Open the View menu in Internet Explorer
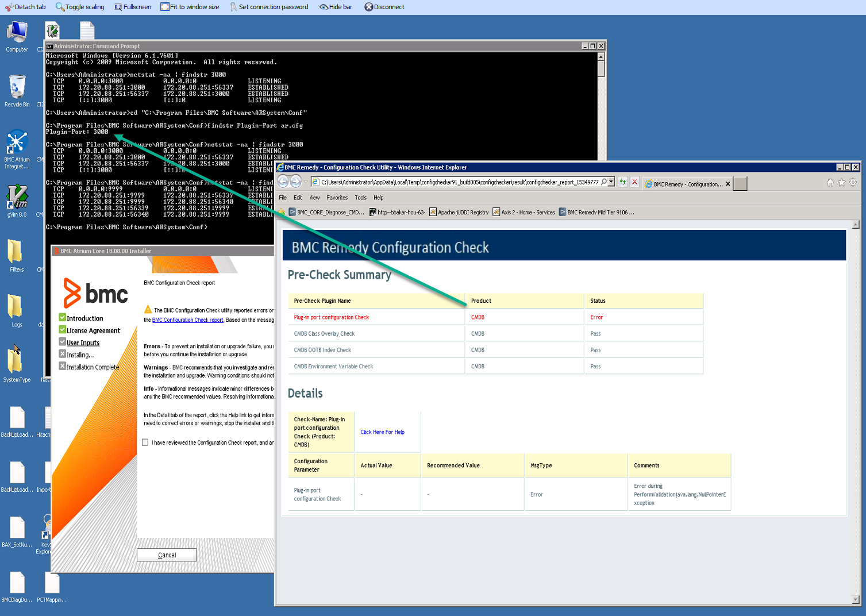This screenshot has height=616, width=866. tap(314, 198)
